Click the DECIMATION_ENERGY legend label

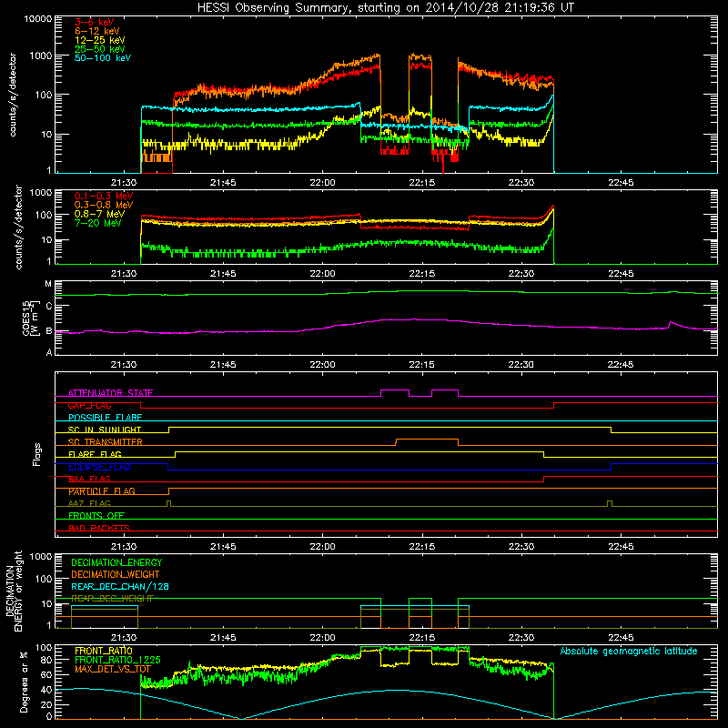pyautogui.click(x=116, y=562)
